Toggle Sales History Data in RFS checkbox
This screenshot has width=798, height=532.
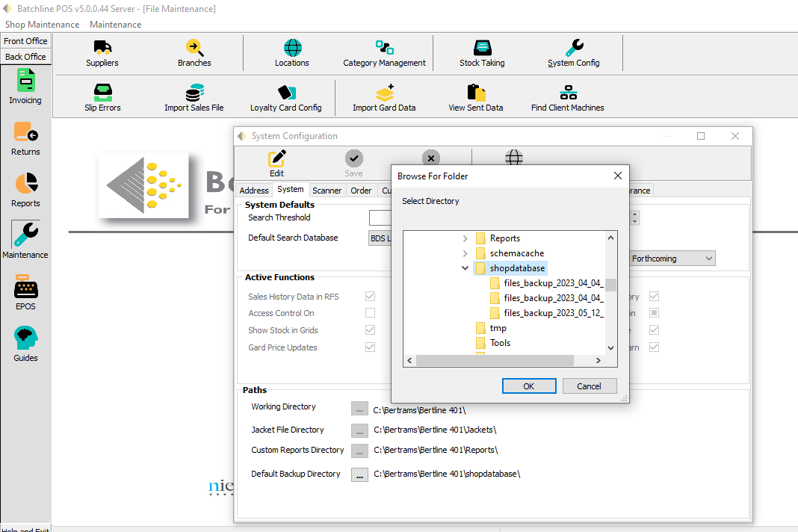click(370, 297)
